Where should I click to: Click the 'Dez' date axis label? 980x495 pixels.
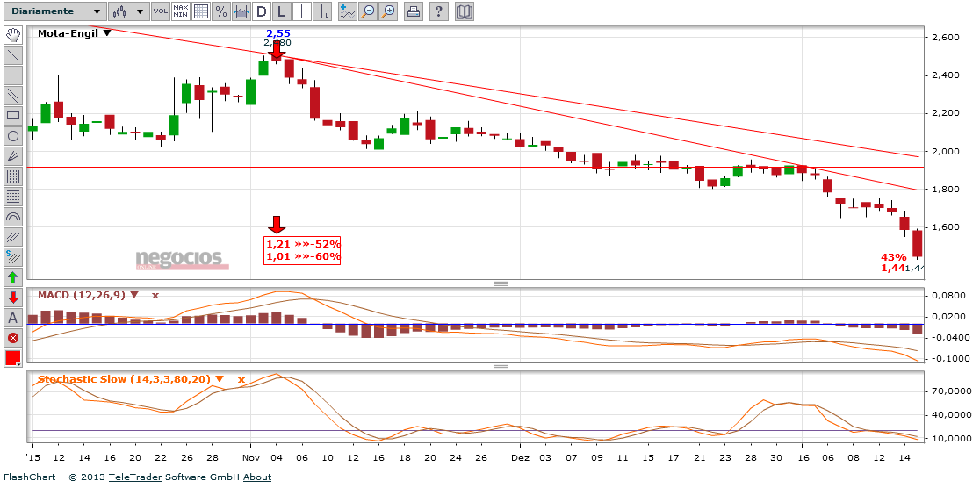520,457
